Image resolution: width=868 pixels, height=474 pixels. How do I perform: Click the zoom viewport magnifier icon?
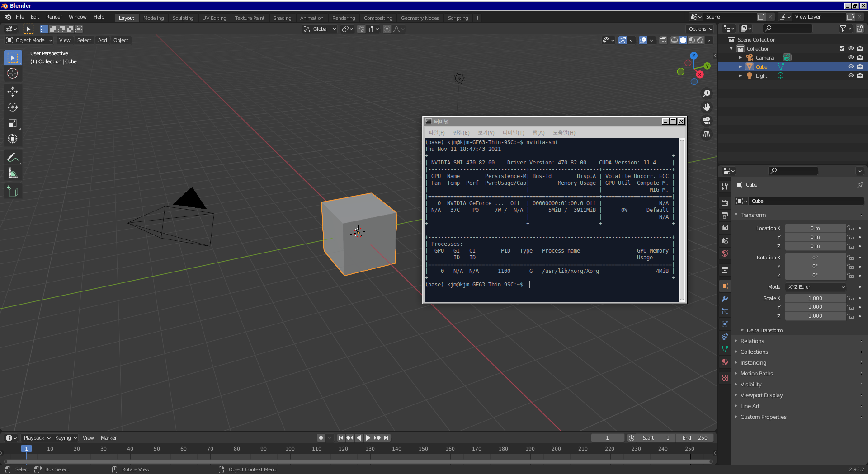click(x=707, y=94)
